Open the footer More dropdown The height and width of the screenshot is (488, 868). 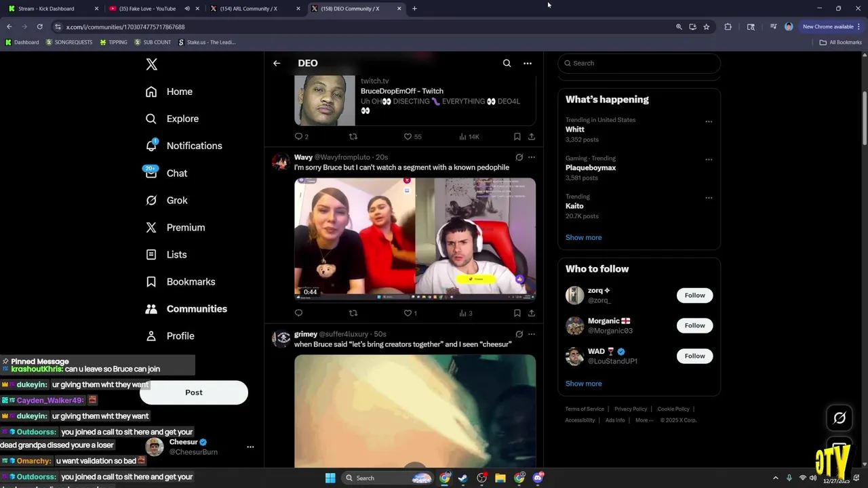644,420
